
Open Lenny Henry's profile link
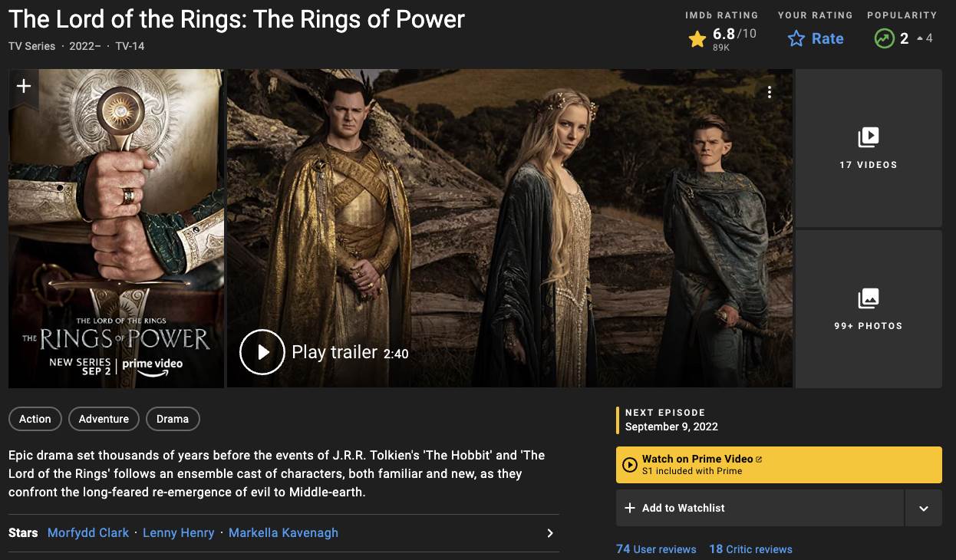178,532
